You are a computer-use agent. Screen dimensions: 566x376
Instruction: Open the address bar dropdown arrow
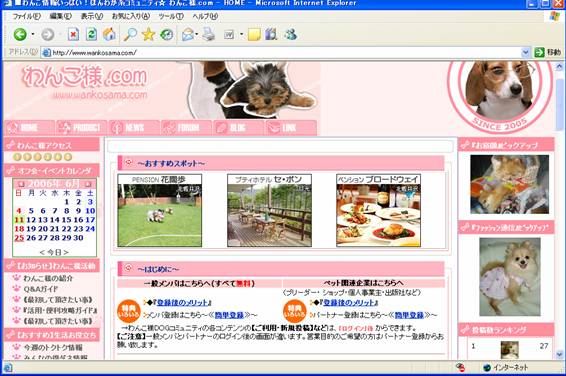525,52
